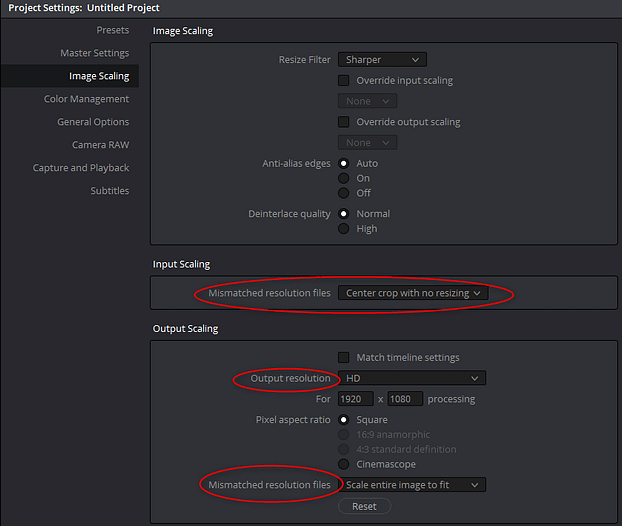622x526 pixels.
Task: Set Deinterlace quality to High
Action: click(344, 228)
